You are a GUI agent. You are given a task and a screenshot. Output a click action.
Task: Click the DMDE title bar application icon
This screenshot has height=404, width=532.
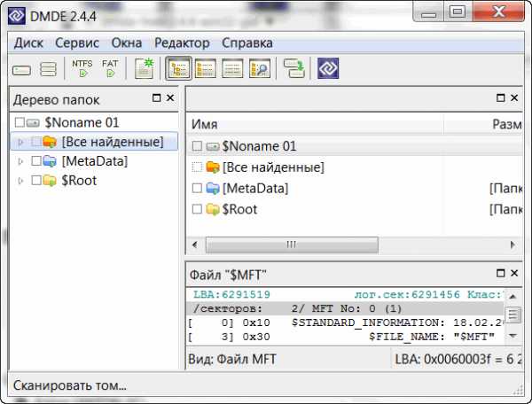(17, 16)
